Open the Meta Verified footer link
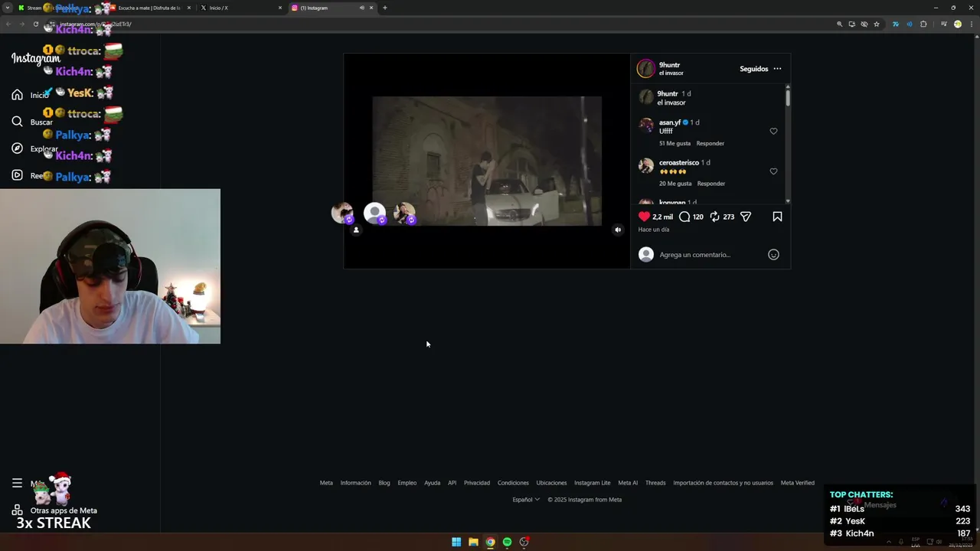Viewport: 980px width, 551px height. tap(797, 483)
